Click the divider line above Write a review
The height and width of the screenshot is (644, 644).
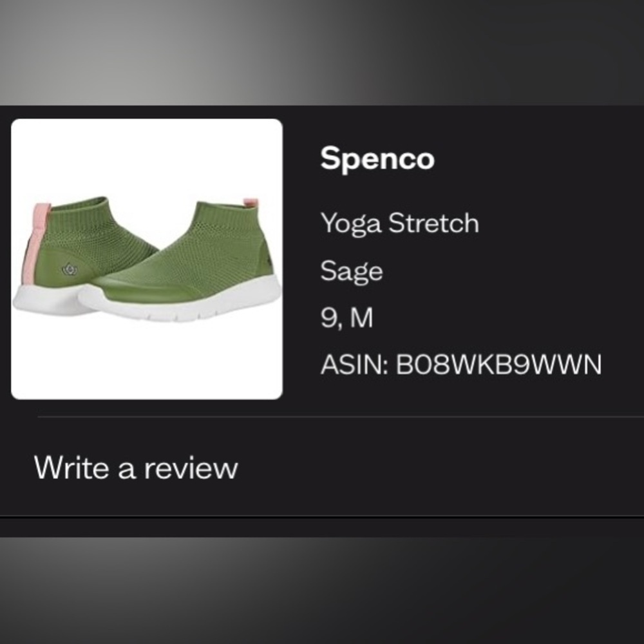point(340,417)
